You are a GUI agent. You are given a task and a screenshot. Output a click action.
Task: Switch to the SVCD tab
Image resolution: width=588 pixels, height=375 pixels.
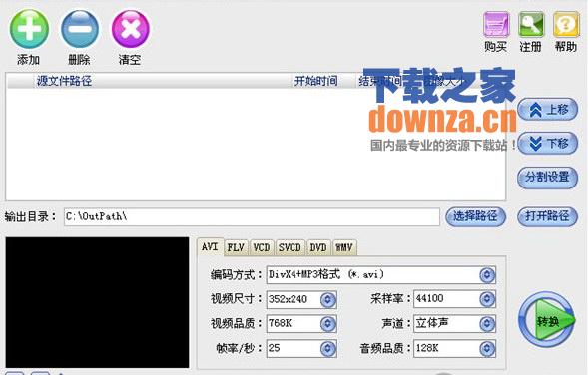tap(290, 247)
